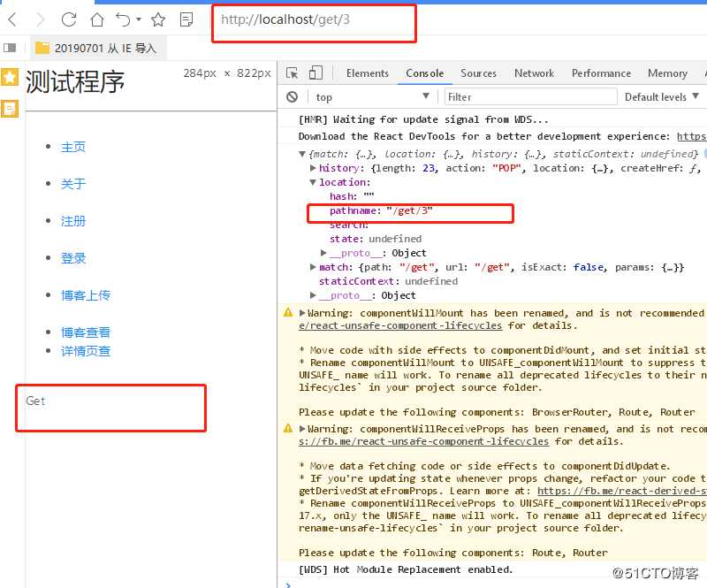The image size is (707, 588).
Task: Click the state: undefined line
Action: point(375,239)
